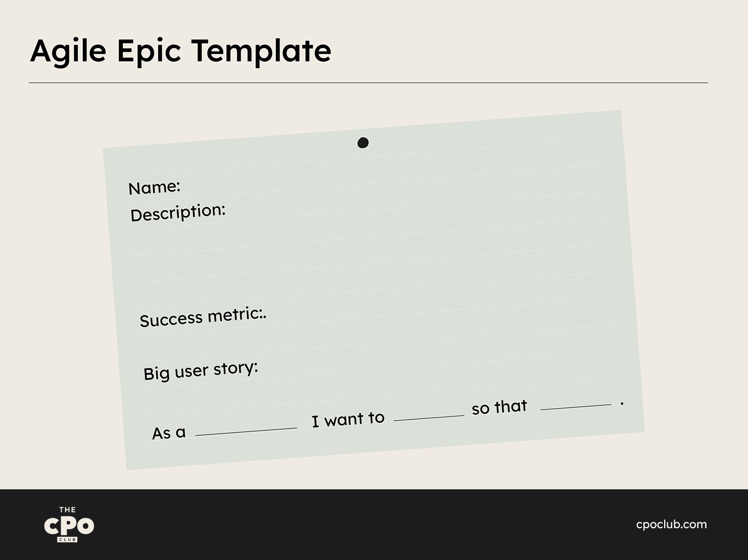Viewport: 748px width, 560px height.
Task: Click the Agile Epic Template heading
Action: point(180,50)
